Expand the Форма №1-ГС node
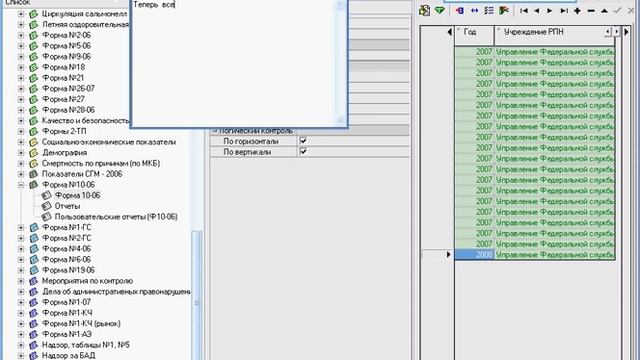 point(21,227)
